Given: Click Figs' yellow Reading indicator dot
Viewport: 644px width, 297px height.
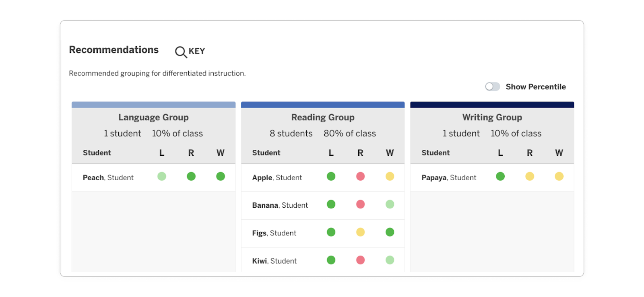Looking at the screenshot, I should pos(360,232).
